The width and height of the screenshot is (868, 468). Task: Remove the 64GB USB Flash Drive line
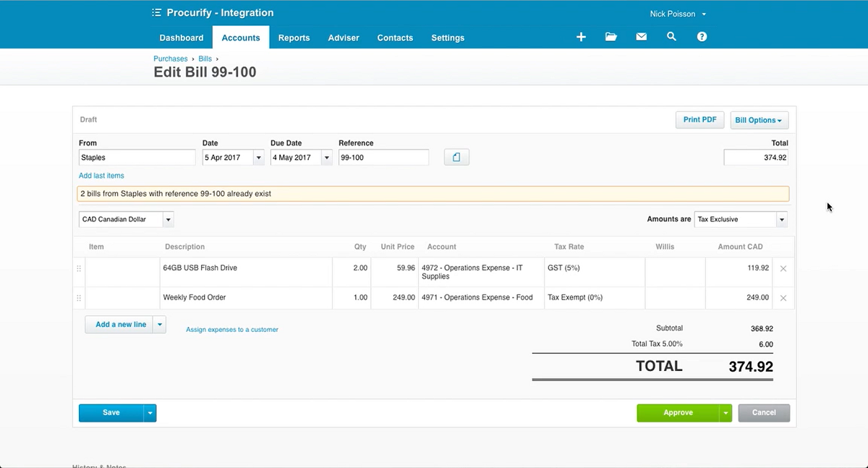pyautogui.click(x=783, y=268)
